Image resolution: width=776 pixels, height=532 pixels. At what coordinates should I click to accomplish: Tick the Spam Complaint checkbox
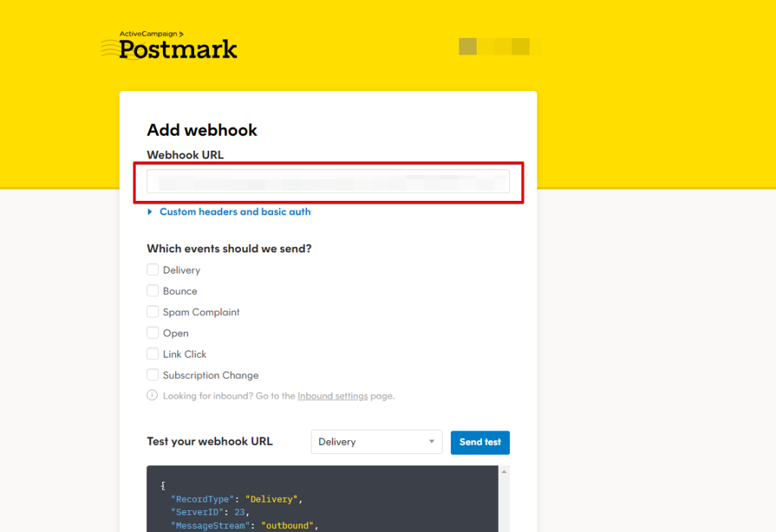153,312
